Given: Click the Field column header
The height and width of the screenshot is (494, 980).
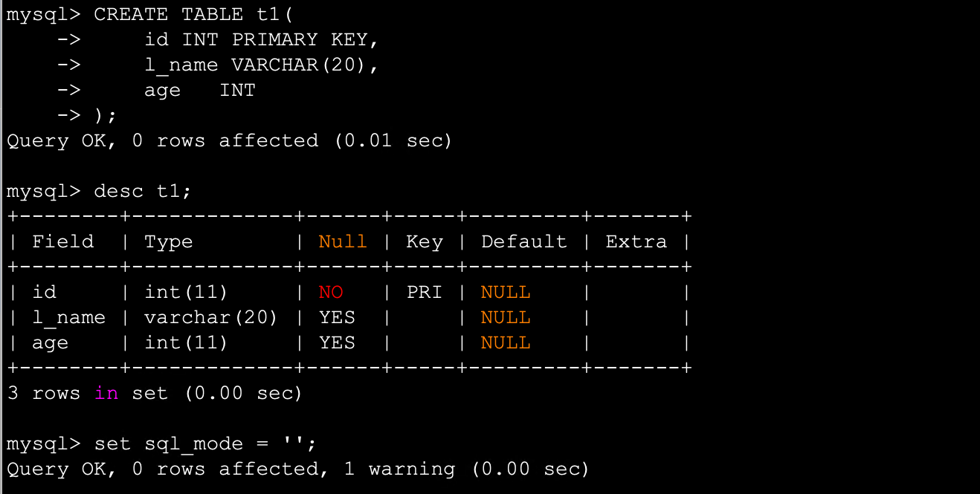Looking at the screenshot, I should pos(63,241).
